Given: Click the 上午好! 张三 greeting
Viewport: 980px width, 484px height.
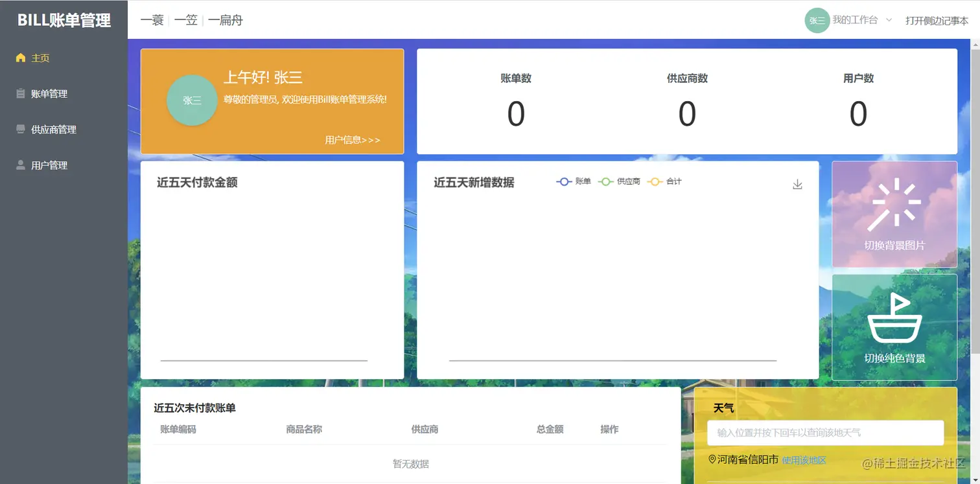Looking at the screenshot, I should tap(263, 78).
